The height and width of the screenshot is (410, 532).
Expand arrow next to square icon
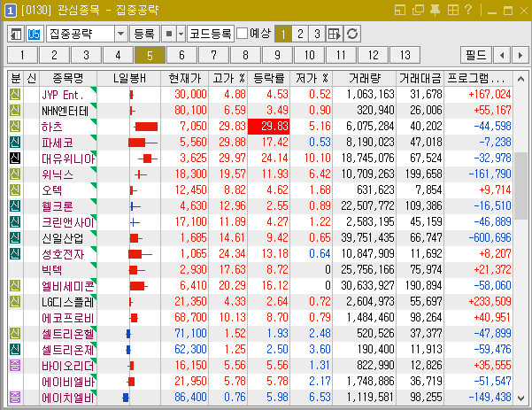(x=181, y=34)
